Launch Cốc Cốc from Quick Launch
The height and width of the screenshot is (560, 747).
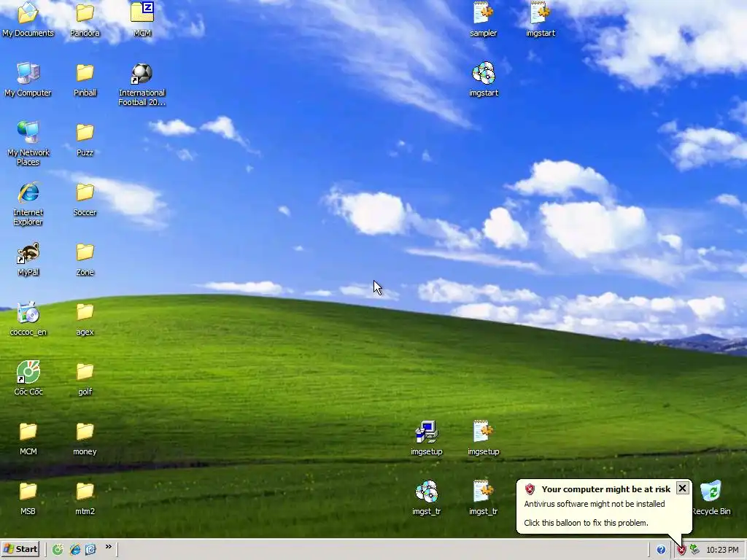click(x=58, y=550)
